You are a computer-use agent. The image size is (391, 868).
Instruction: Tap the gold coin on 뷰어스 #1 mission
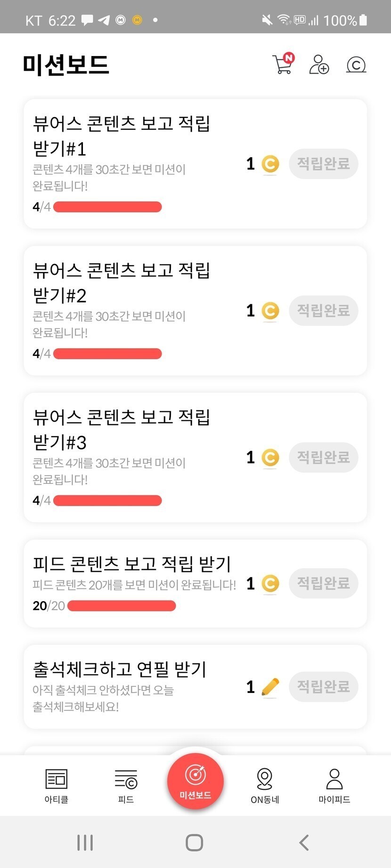coord(270,164)
